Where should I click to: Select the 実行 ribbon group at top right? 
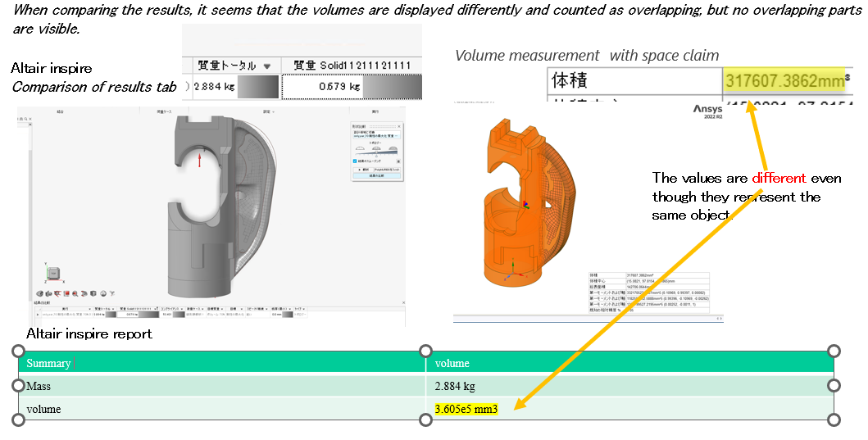click(x=375, y=111)
